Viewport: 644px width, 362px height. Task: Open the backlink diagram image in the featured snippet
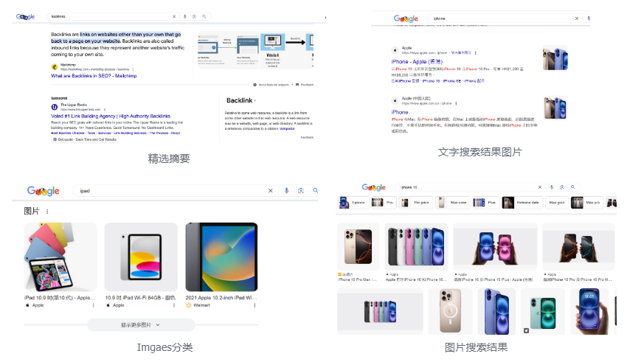click(x=255, y=50)
